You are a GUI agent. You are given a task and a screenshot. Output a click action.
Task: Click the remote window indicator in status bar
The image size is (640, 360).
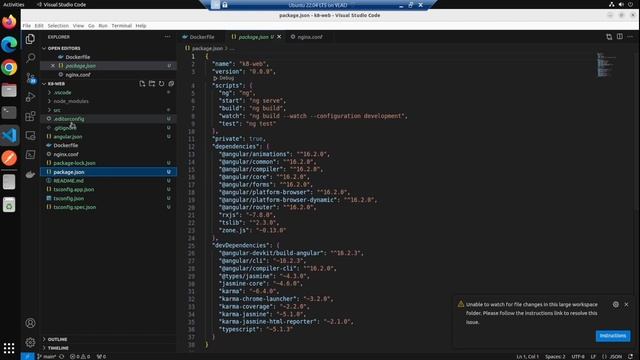pyautogui.click(x=28, y=356)
